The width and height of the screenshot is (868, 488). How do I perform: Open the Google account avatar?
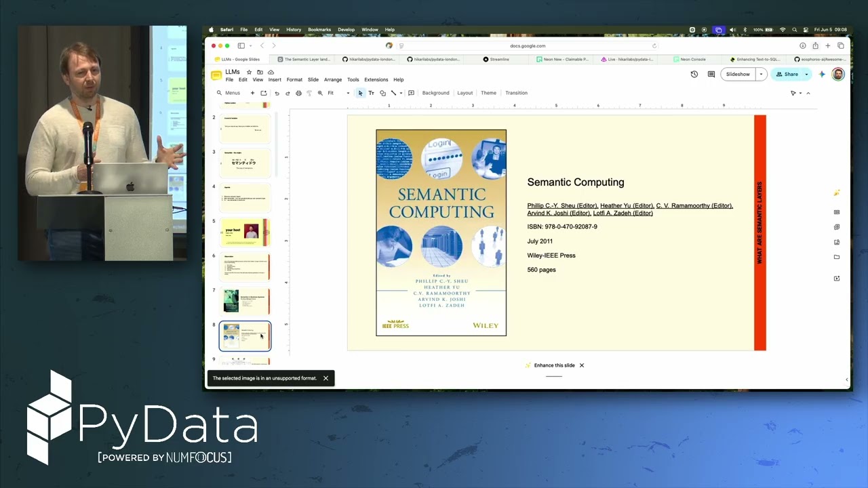coord(838,74)
